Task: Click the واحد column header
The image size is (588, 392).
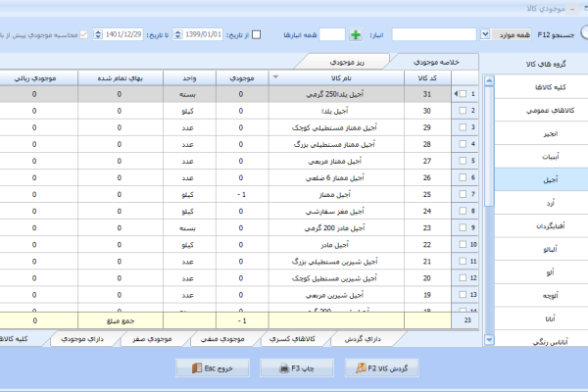Action: 189,78
